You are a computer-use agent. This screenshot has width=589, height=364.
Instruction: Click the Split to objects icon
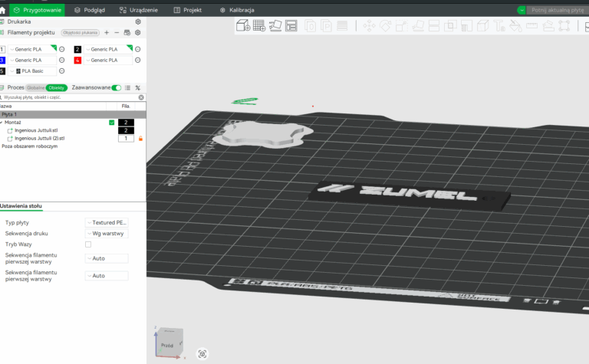click(x=311, y=26)
